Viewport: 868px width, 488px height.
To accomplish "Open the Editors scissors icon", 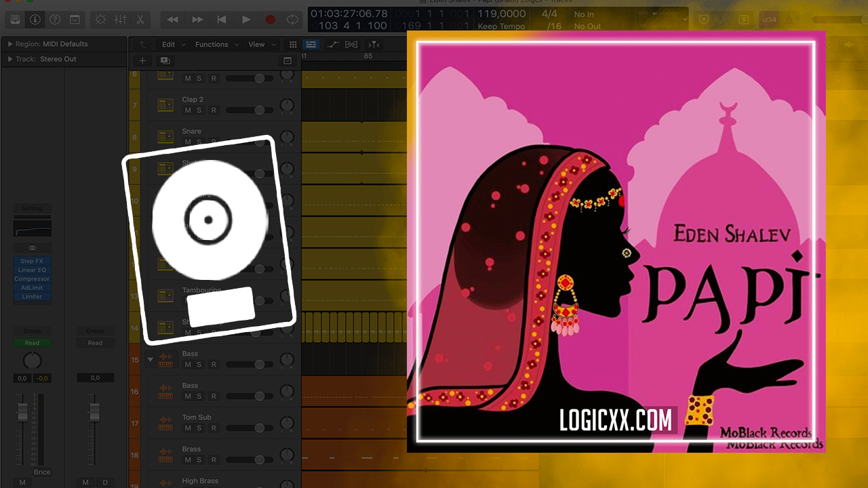I will (140, 20).
